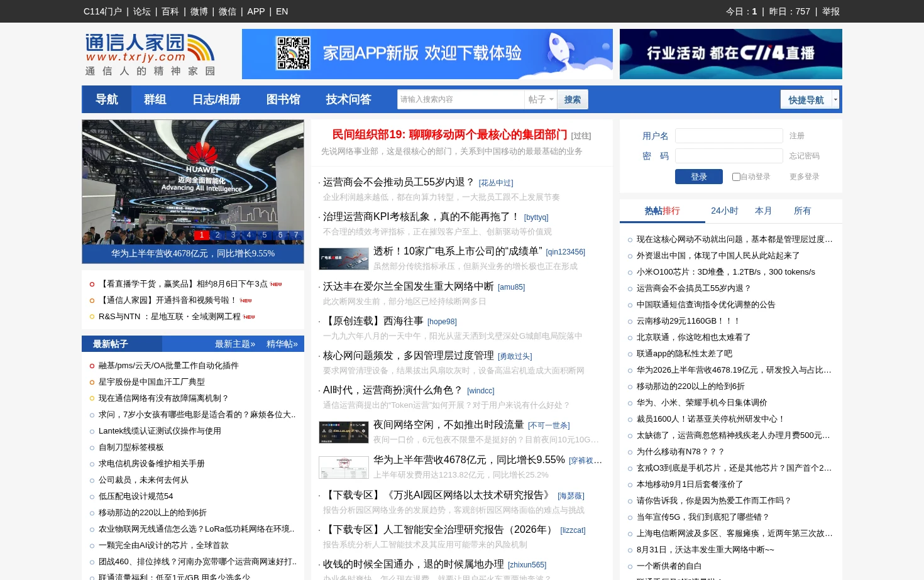
Task: Open thumbnail for 透析！10家广电系上市公司 article
Action: tap(344, 259)
